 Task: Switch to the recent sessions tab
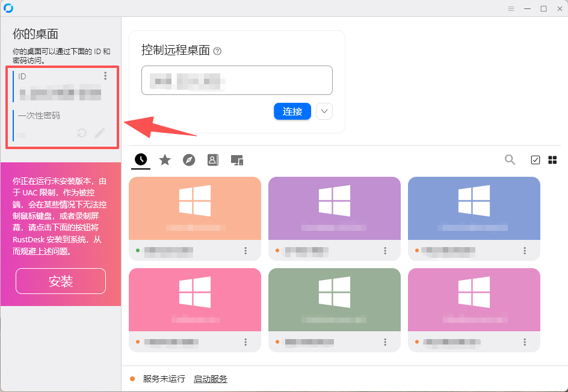[141, 159]
